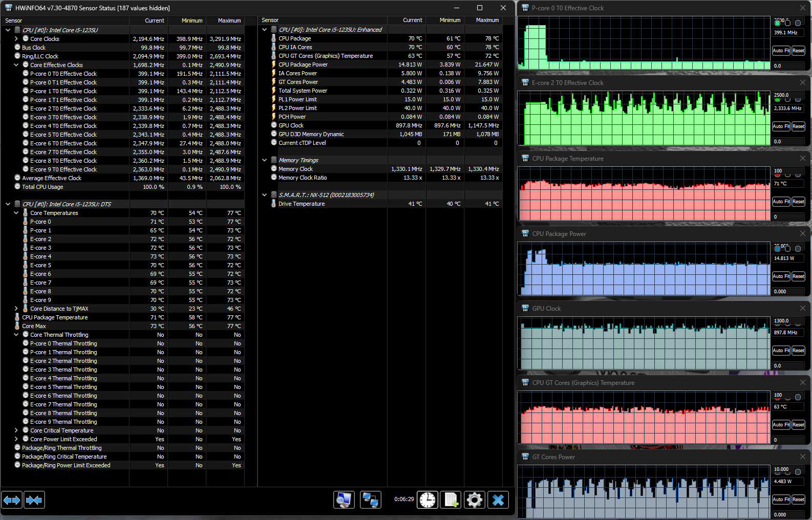
Task: Select the PL1 Power Limit row
Action: 297,99
